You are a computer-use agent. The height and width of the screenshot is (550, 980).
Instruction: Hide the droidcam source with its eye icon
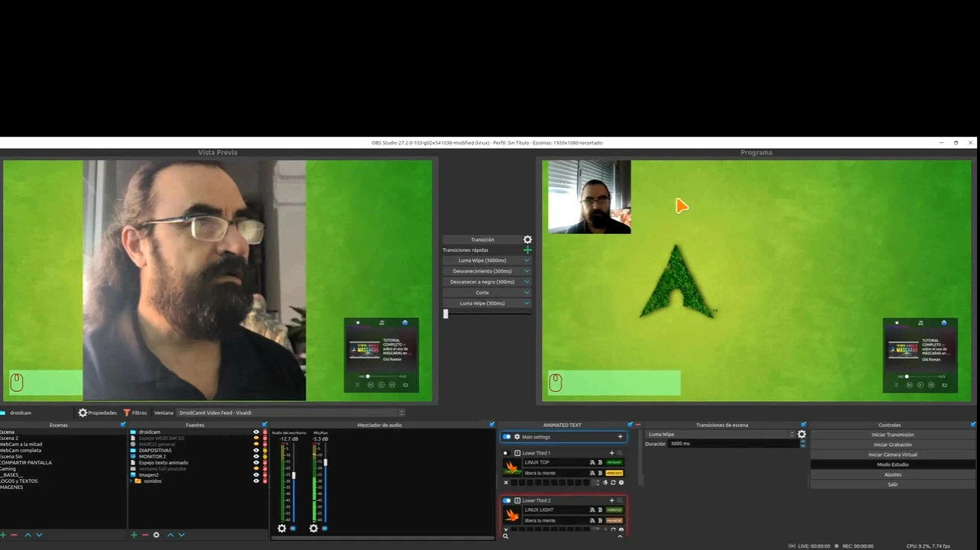click(256, 432)
